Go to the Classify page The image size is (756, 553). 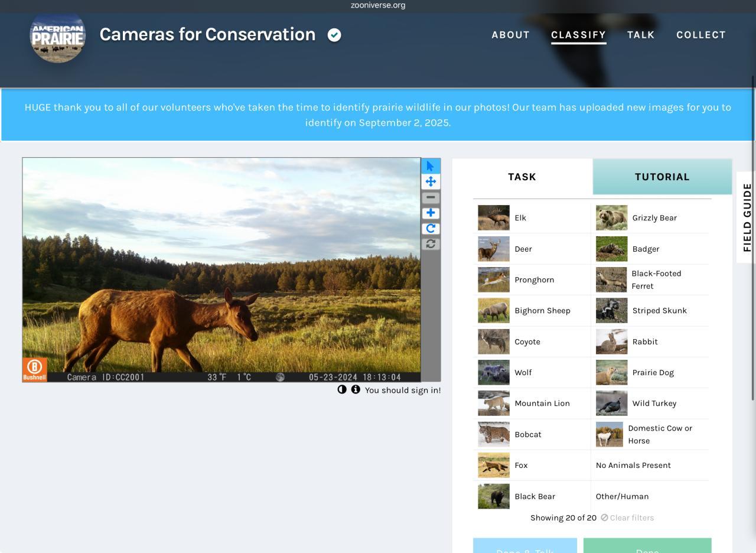point(579,35)
